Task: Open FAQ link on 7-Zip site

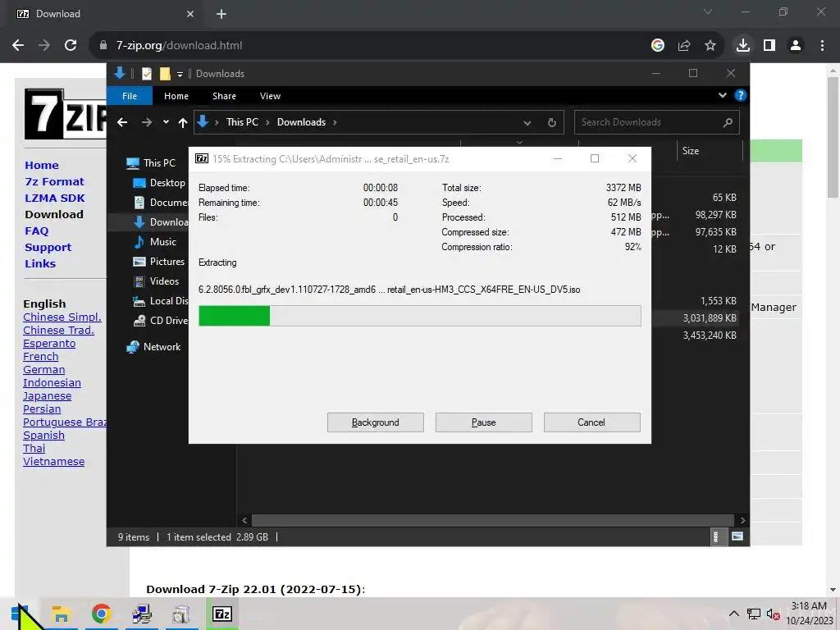Action: coord(36,231)
